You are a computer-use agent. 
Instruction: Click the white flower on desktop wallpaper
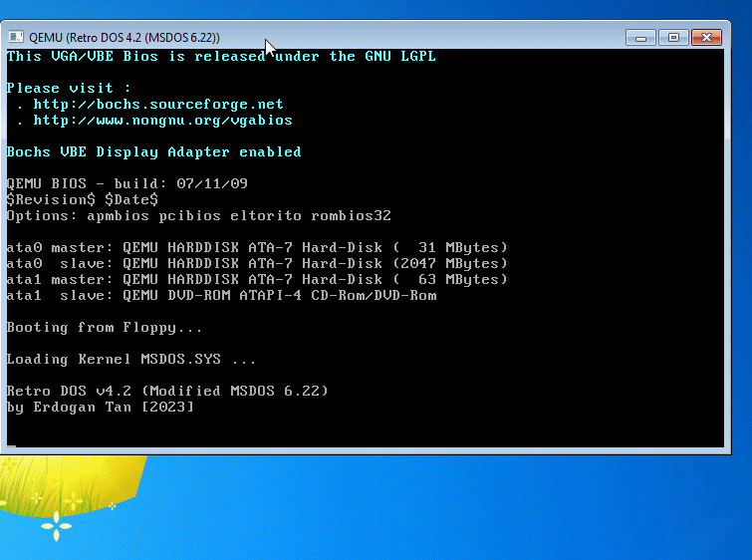tap(56, 524)
